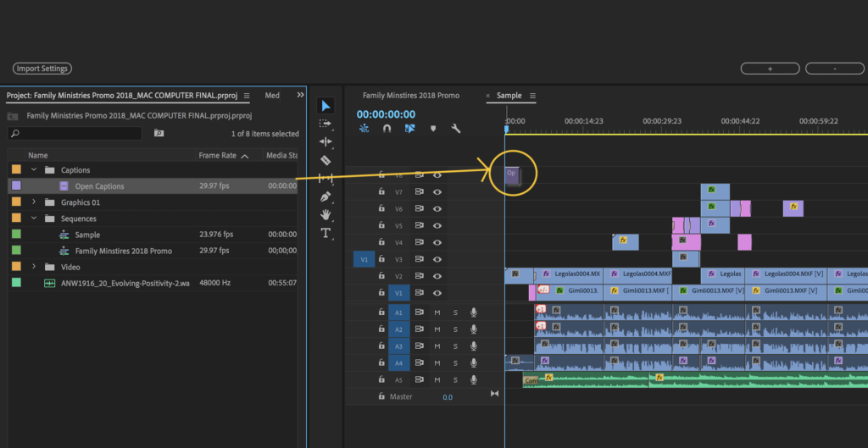Expand the Video bin
Viewport: 868px width, 448px height.
[34, 267]
